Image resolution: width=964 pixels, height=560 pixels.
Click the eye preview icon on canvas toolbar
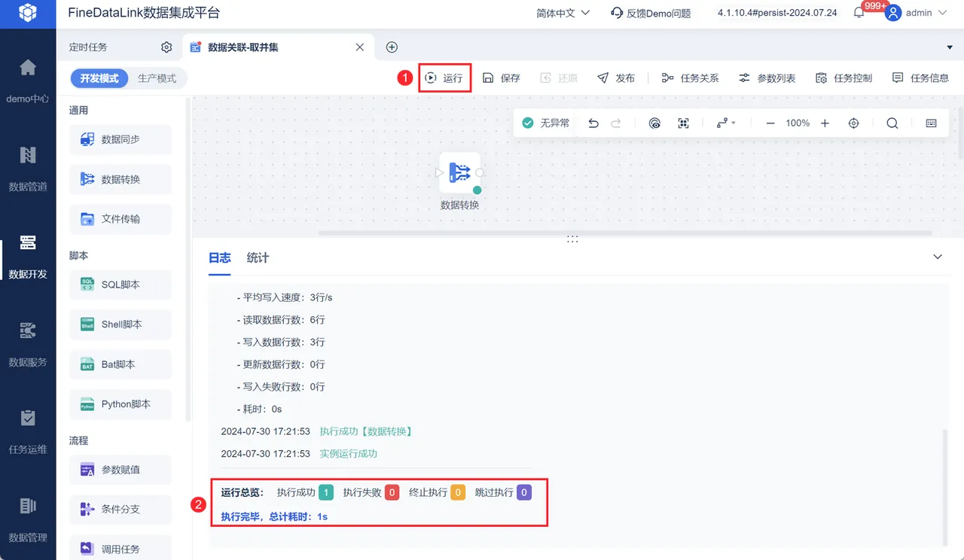click(x=654, y=123)
